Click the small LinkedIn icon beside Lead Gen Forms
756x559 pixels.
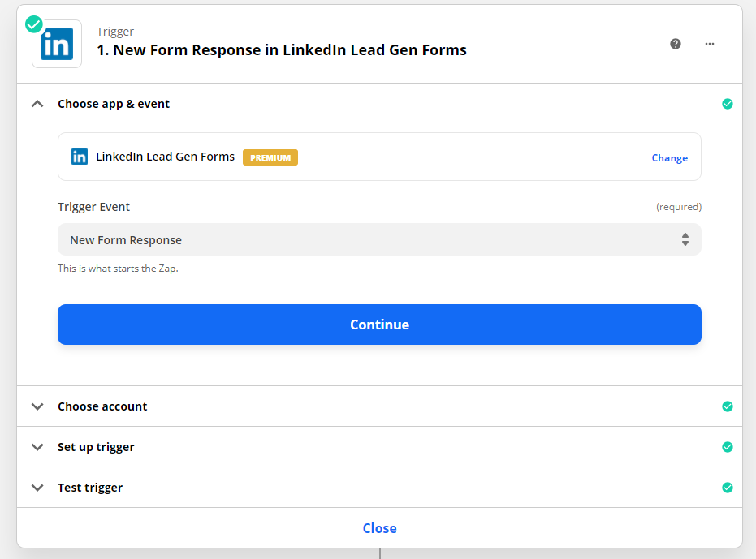[x=80, y=157]
